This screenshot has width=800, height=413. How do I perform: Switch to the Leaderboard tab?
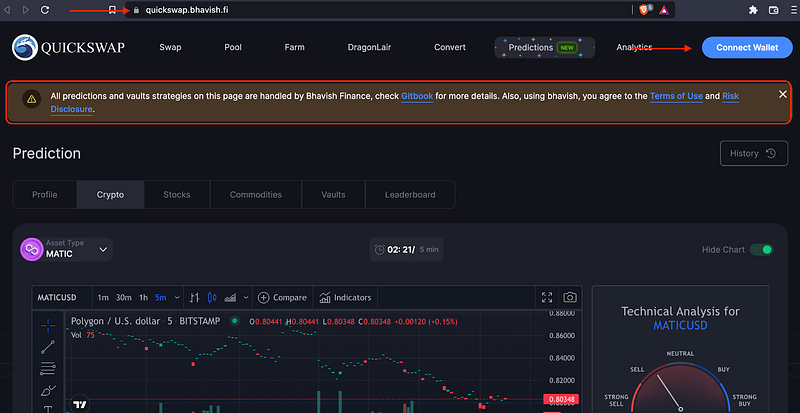click(x=410, y=195)
